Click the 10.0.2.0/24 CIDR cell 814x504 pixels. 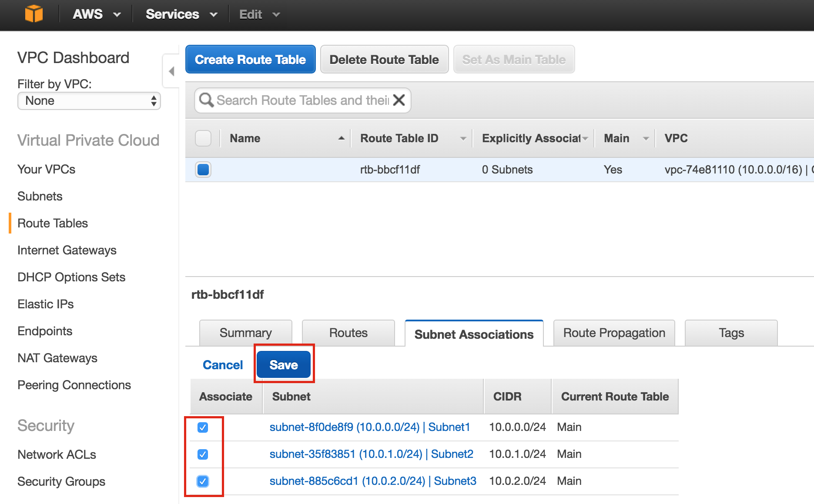tap(518, 481)
